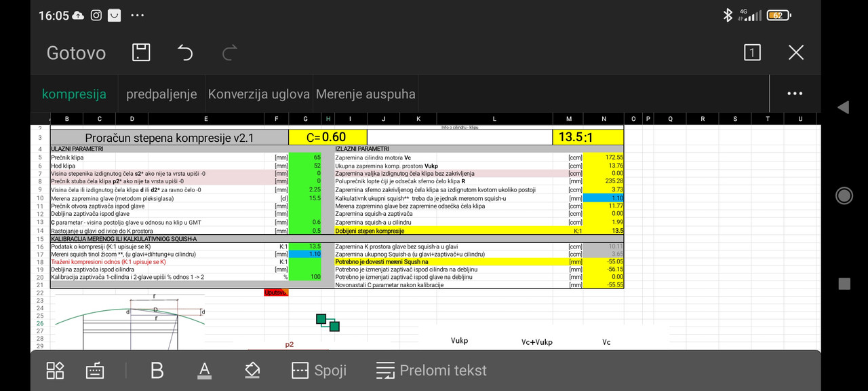Tap the Android recents square button
Image resolution: width=868 pixels, height=391 pixels.
[x=844, y=284]
